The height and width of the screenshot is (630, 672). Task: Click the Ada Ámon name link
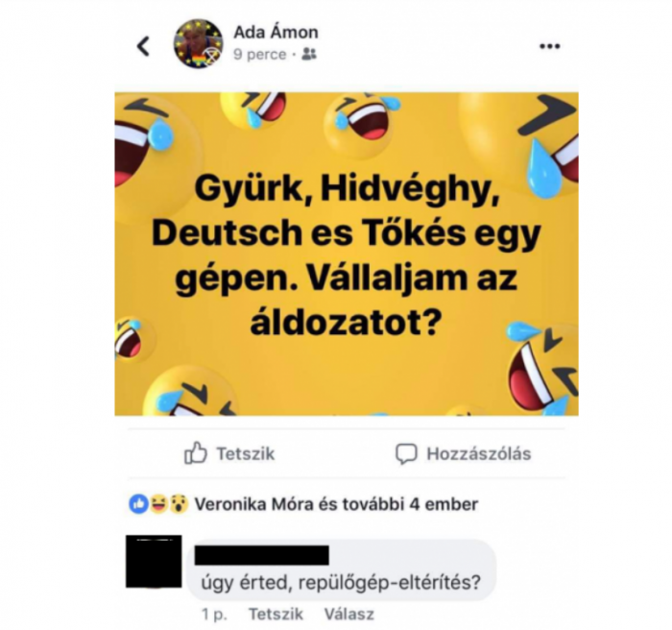pos(276,32)
